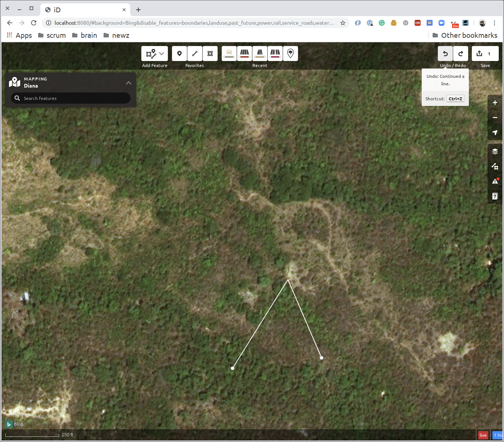Open the Grammarly extension

click(382, 23)
